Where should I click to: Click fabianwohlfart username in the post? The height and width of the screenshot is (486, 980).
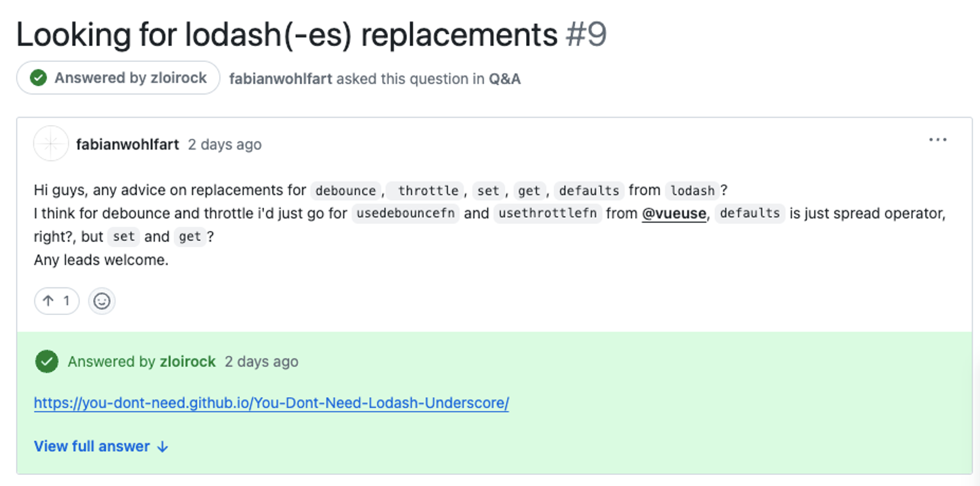(127, 144)
